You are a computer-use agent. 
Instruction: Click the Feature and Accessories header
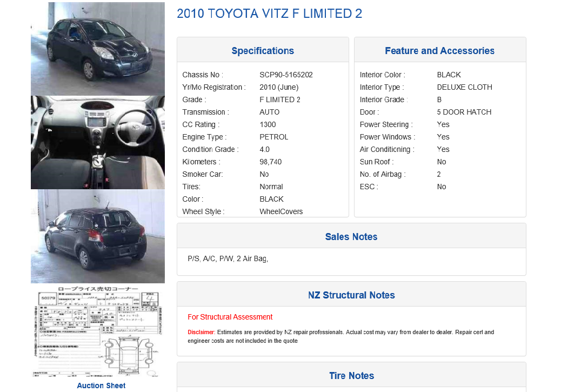tap(440, 50)
